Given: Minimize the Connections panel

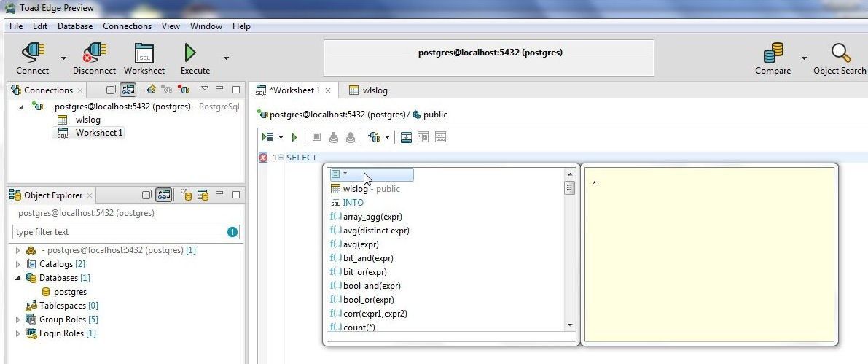Looking at the screenshot, I should [x=219, y=88].
